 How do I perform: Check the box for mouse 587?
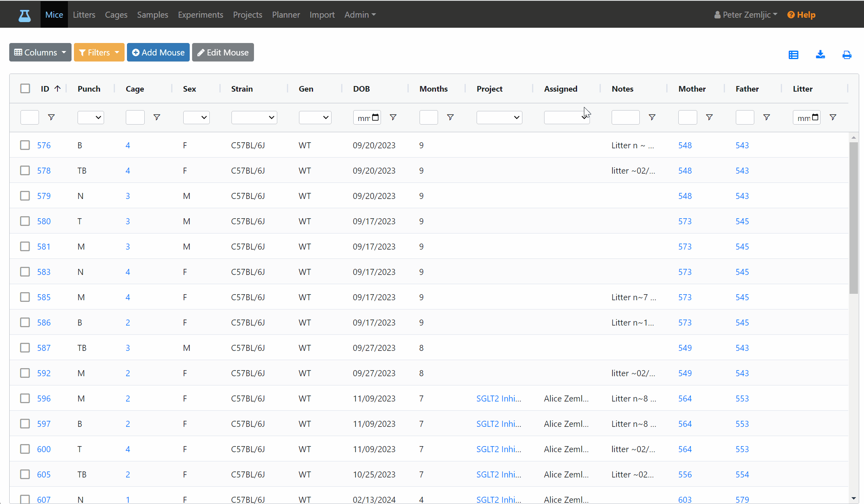pyautogui.click(x=25, y=348)
